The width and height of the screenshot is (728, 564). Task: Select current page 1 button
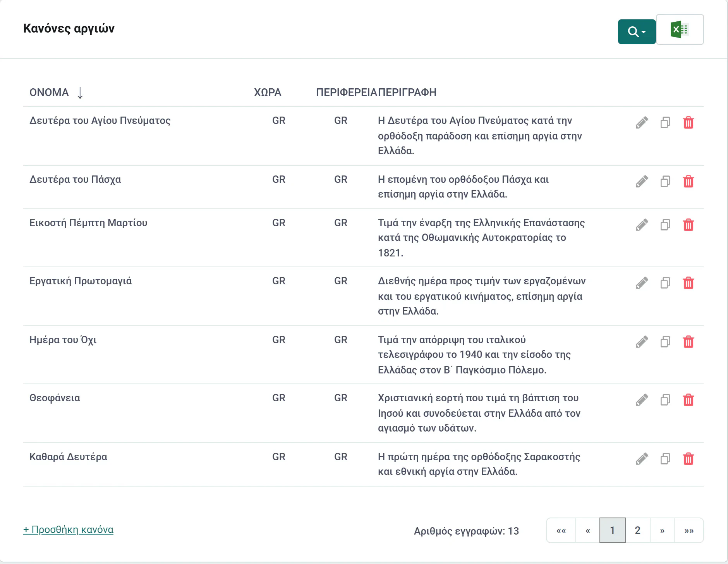pyautogui.click(x=612, y=530)
